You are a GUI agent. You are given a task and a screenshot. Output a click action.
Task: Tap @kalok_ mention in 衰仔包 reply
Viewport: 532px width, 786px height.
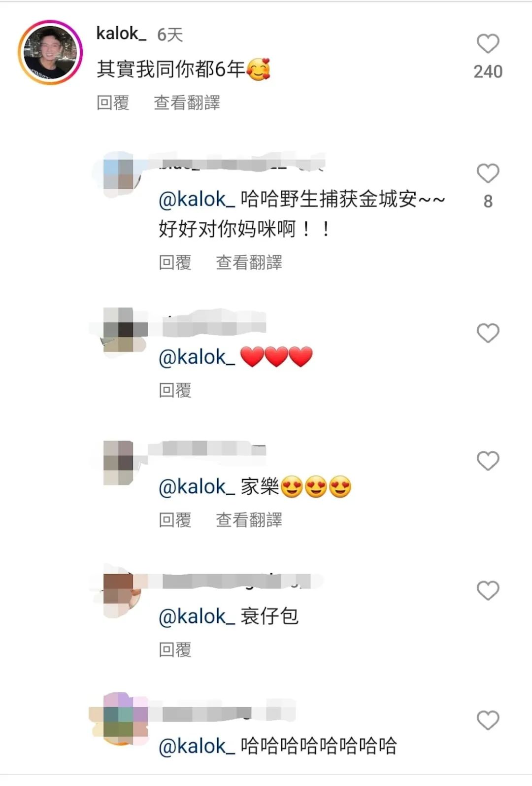pyautogui.click(x=197, y=616)
